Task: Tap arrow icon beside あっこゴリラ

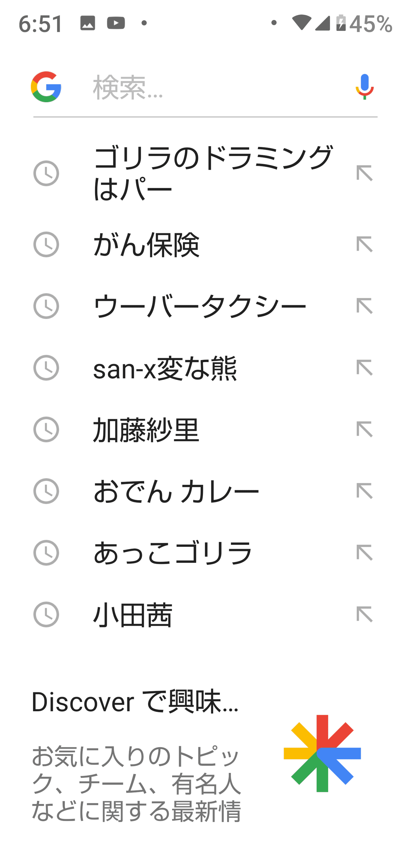Action: pyautogui.click(x=364, y=553)
